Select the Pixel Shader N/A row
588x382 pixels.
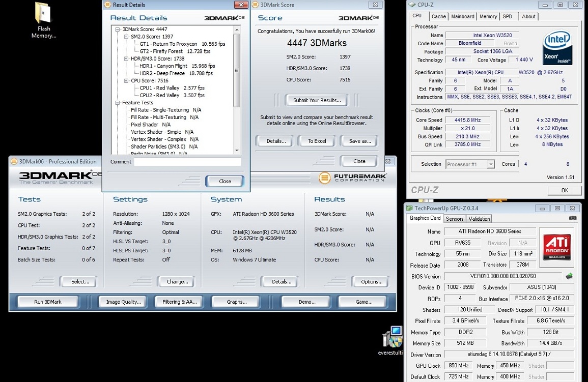tap(150, 125)
